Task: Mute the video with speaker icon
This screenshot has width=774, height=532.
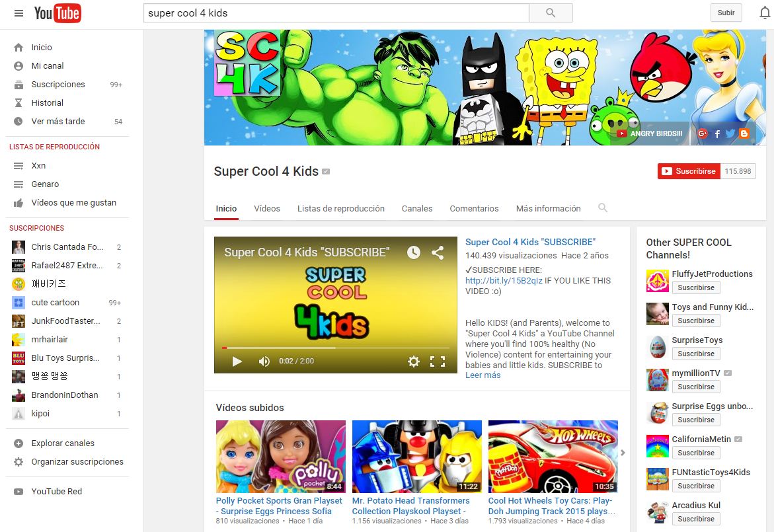Action: pyautogui.click(x=264, y=361)
